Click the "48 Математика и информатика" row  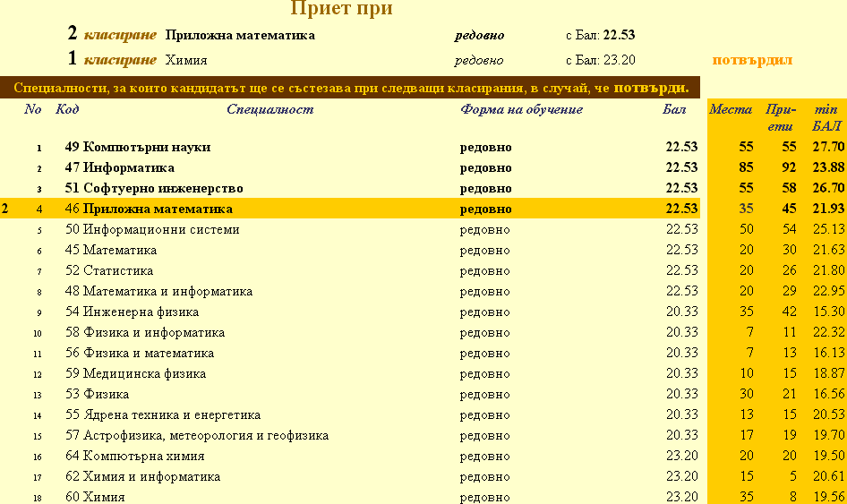pyautogui.click(x=158, y=291)
